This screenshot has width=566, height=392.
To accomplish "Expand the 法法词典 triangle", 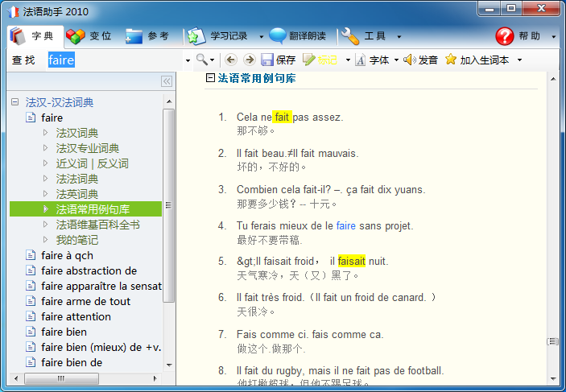I will point(45,179).
